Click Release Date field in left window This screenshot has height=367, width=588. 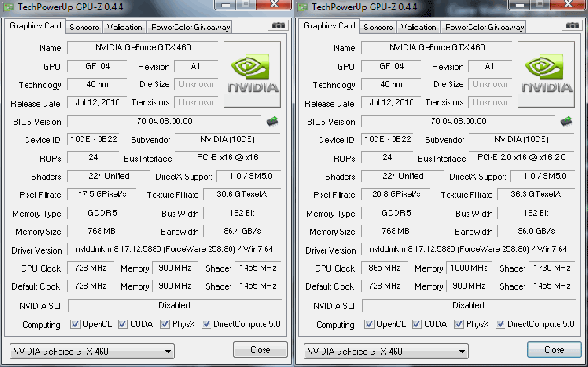coord(98,102)
